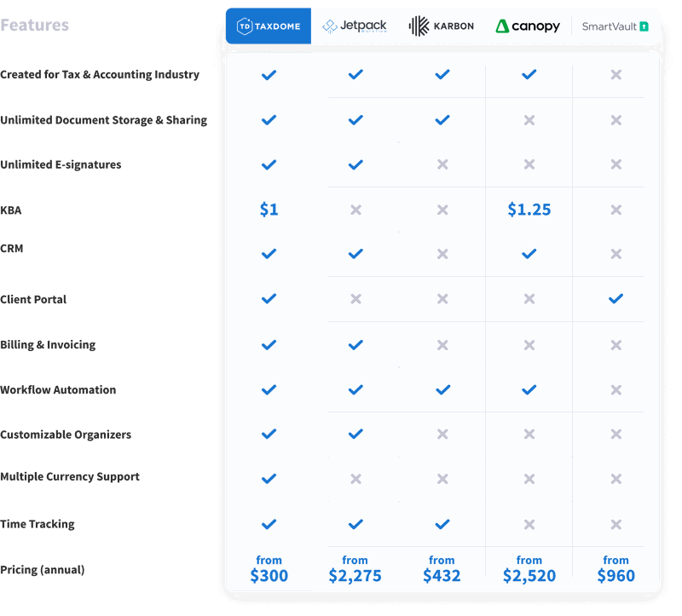The image size is (682, 616).
Task: Click Jetpack cross for Client Portal
Action: (355, 299)
